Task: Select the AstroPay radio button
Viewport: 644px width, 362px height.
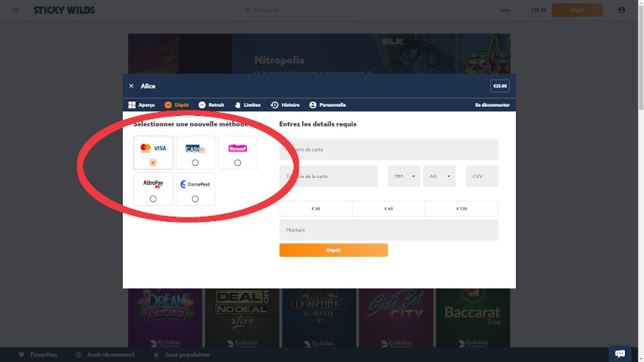Action: 153,199
